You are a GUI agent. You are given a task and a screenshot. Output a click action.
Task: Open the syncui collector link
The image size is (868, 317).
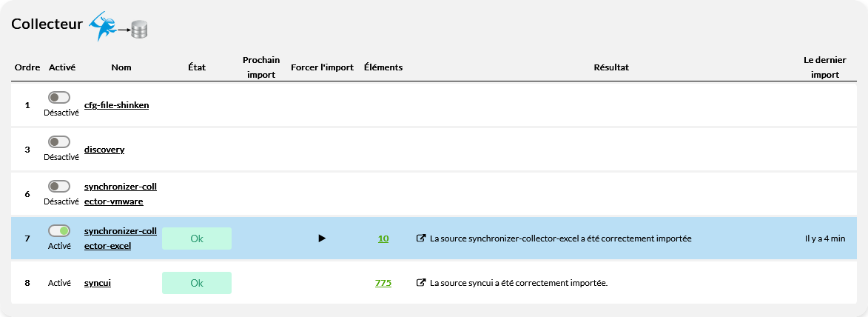coord(98,283)
